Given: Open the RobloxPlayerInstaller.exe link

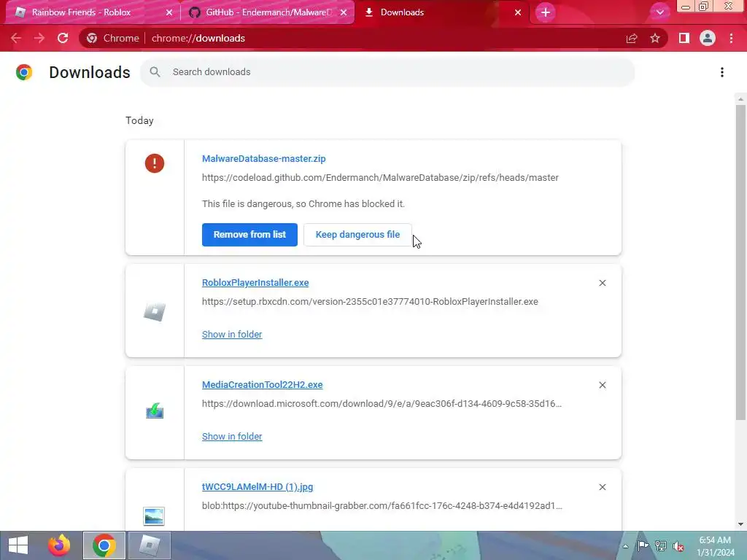Looking at the screenshot, I should click(x=255, y=282).
